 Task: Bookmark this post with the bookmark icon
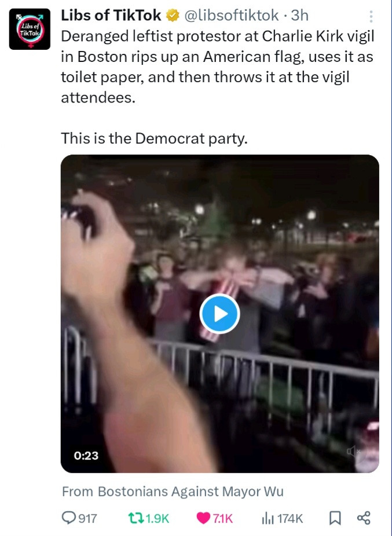coord(335,518)
